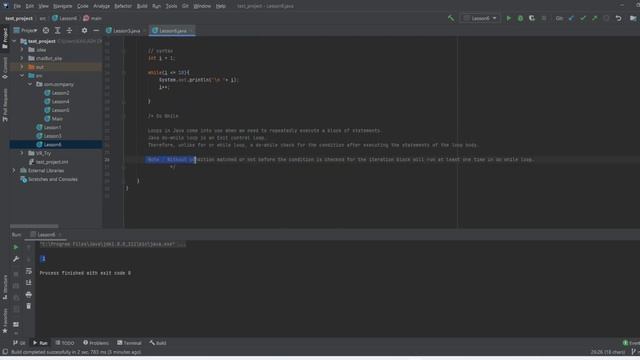
Task: Open the Structure side tab
Action: pyautogui.click(x=5, y=287)
